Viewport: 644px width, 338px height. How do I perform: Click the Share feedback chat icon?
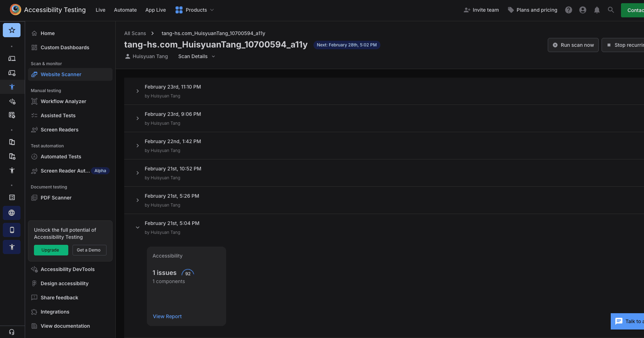point(34,298)
